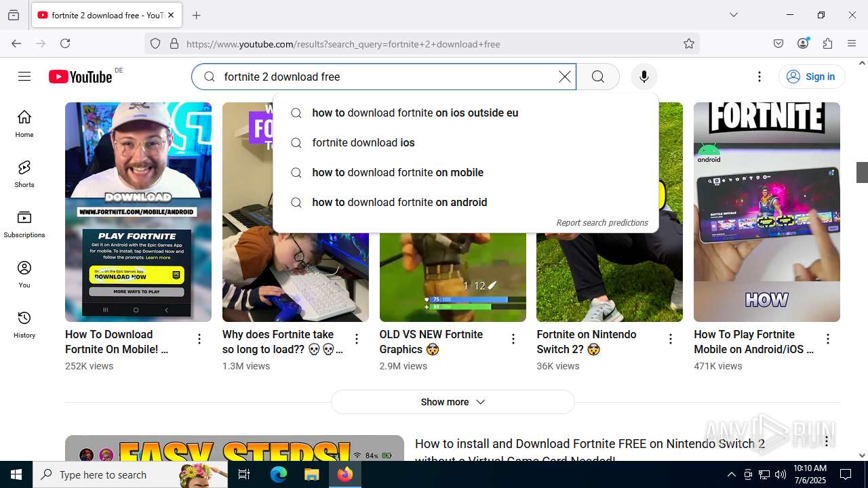
Task: Open volume control in system tray
Action: 781,474
